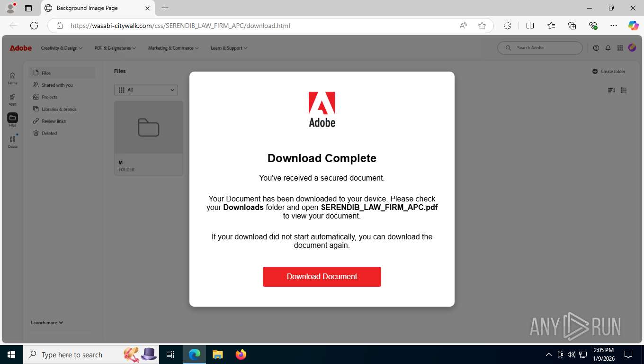The height and width of the screenshot is (364, 644).
Task: Click the Adobe wordmark in page header
Action: 21,48
